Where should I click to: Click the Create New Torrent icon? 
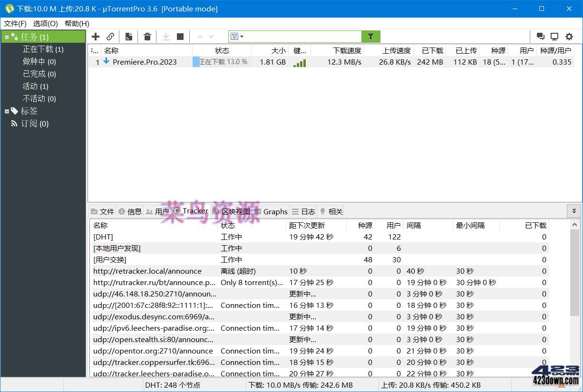[128, 37]
